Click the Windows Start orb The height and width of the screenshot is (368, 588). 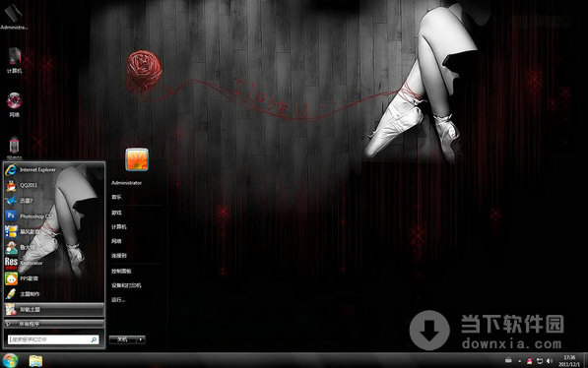point(10,360)
